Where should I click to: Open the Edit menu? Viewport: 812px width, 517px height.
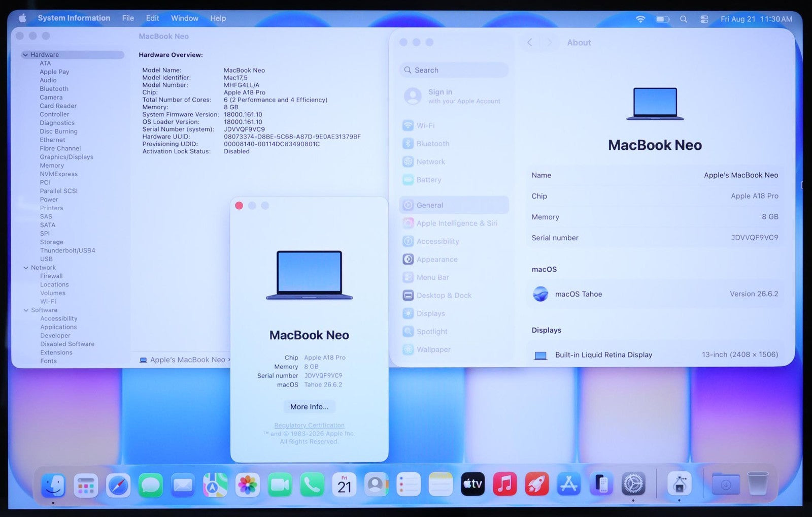click(153, 18)
